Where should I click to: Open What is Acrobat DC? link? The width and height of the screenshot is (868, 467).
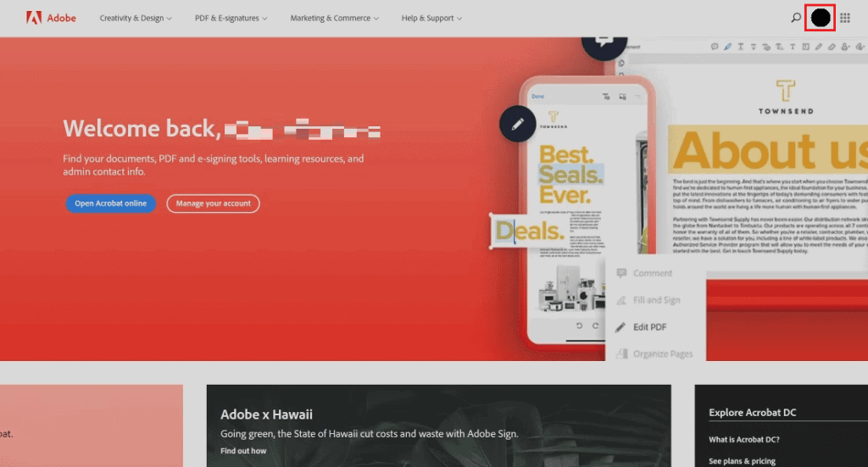coord(744,439)
